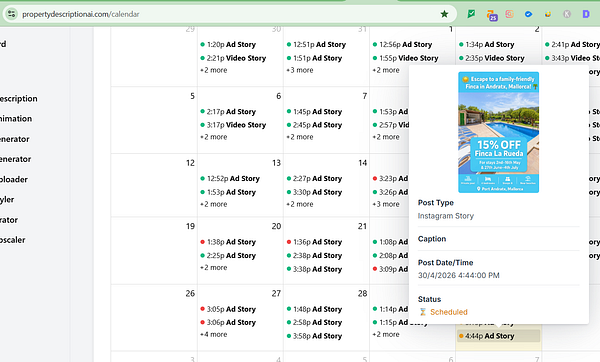Open the red-dot 3:09p Ad event

point(390,269)
